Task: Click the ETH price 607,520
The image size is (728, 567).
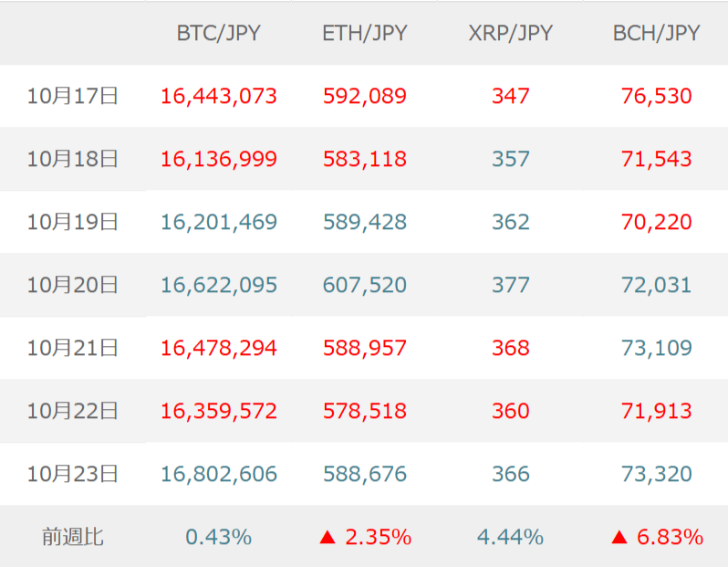Action: (365, 285)
